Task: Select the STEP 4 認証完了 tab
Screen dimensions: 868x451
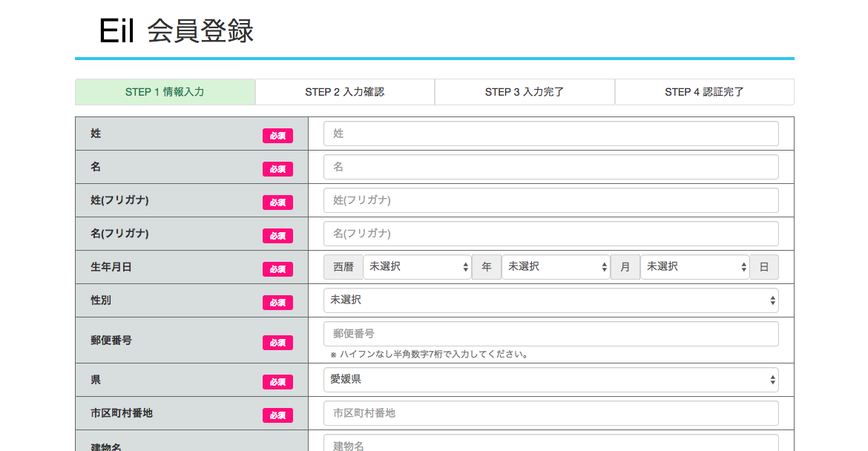Action: click(x=705, y=92)
